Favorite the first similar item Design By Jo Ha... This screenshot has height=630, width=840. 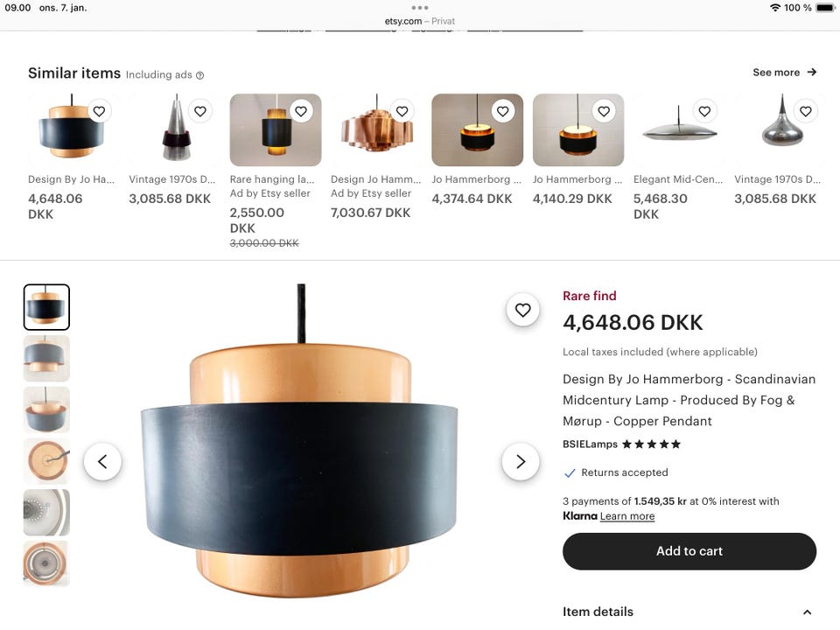click(99, 111)
